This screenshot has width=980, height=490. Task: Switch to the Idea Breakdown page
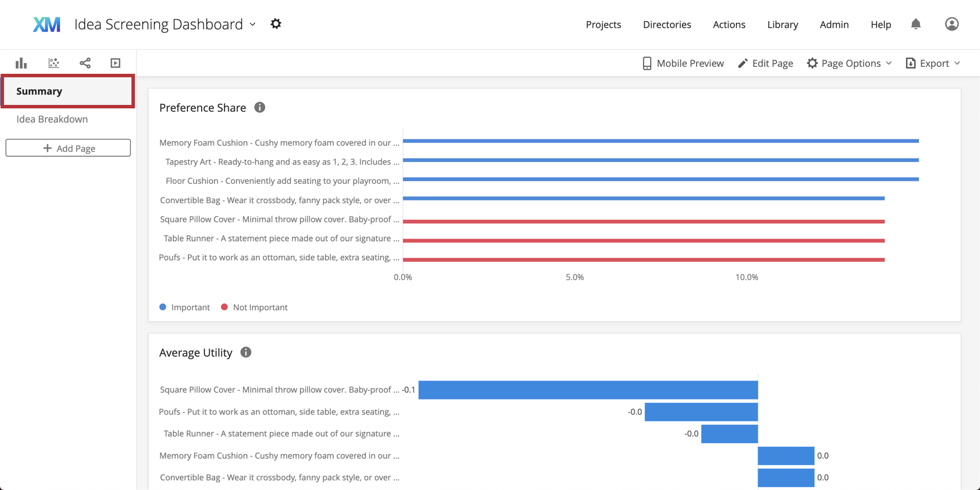[52, 119]
